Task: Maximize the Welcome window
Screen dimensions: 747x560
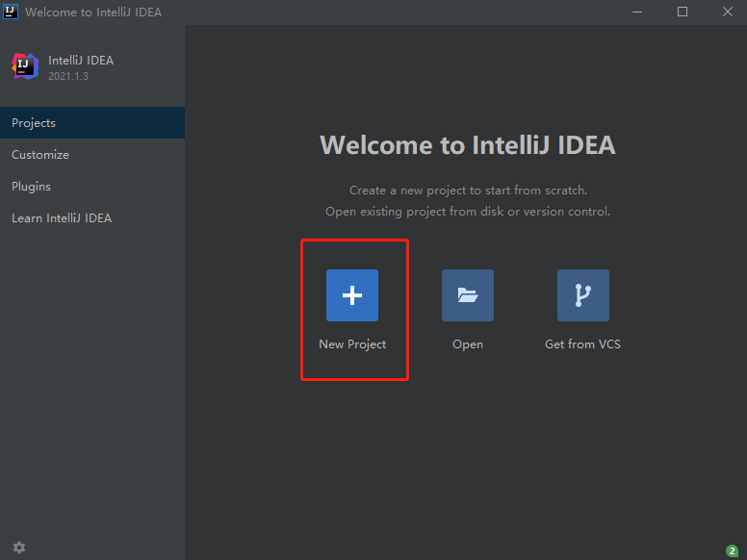Action: (x=682, y=12)
